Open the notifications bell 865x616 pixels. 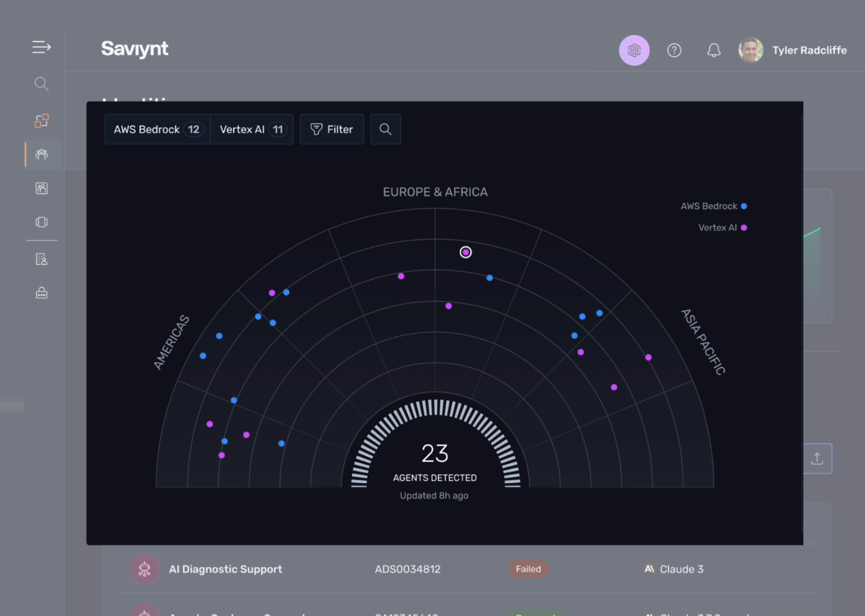coord(714,50)
